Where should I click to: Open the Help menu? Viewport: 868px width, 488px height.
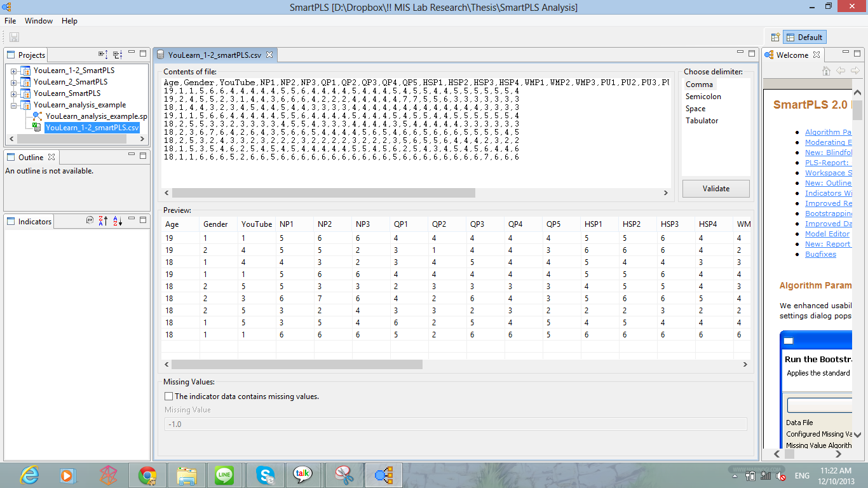[69, 21]
